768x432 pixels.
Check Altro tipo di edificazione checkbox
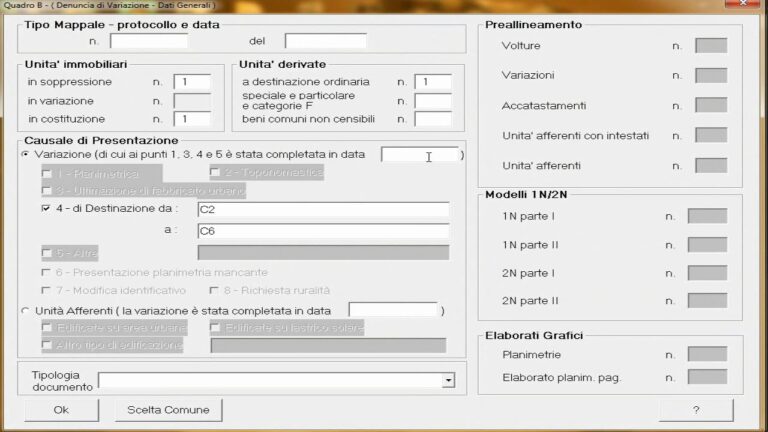point(47,345)
